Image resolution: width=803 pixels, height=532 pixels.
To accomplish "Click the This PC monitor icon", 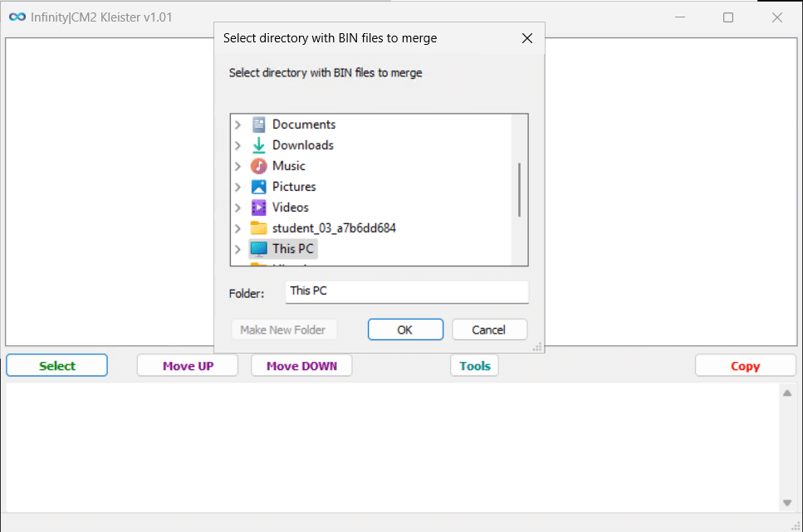I will [259, 249].
